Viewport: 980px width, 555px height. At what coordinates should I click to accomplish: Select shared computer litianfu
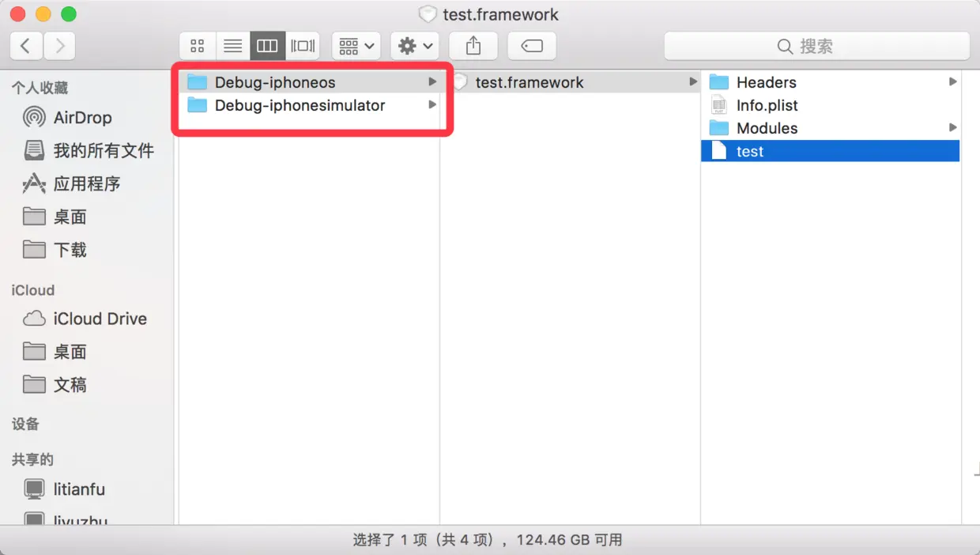coord(79,489)
